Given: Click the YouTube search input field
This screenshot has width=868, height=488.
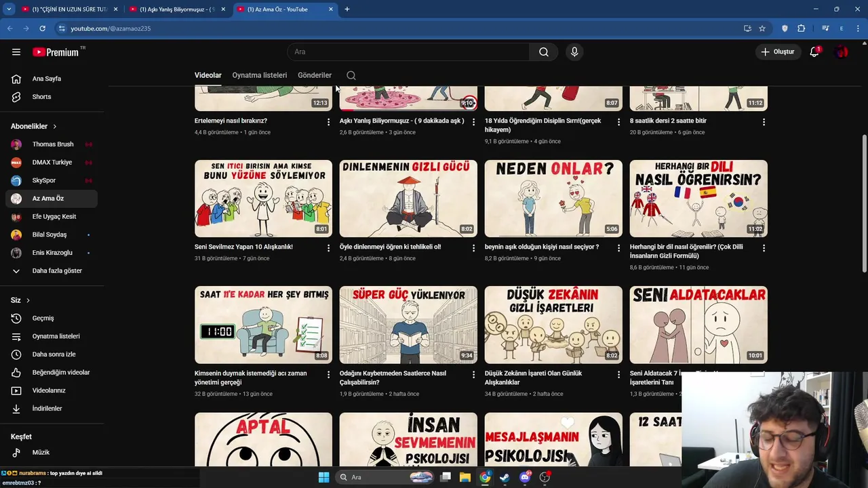Looking at the screenshot, I should 408,52.
